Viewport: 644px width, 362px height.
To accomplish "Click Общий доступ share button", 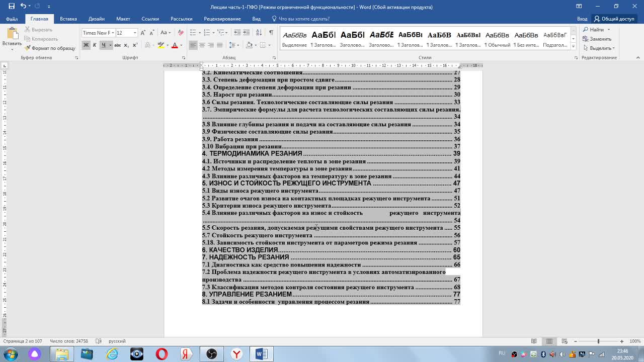I will 614,19.
